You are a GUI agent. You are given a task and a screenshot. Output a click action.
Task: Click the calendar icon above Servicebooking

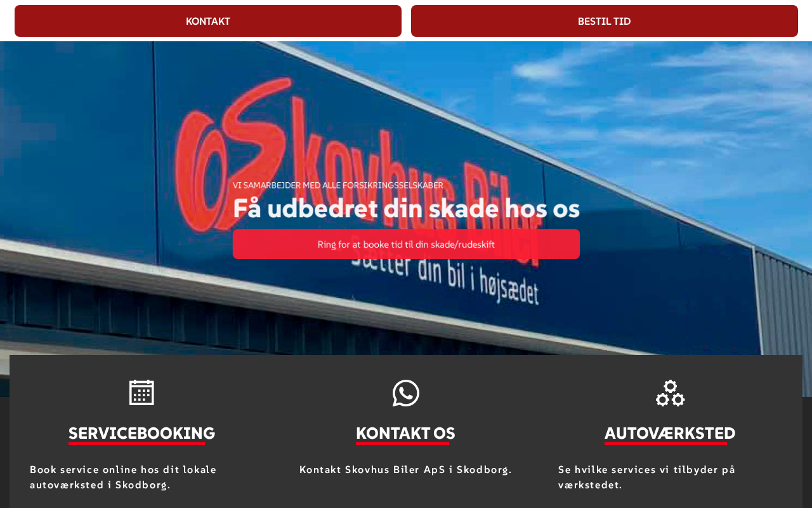pyautogui.click(x=141, y=392)
